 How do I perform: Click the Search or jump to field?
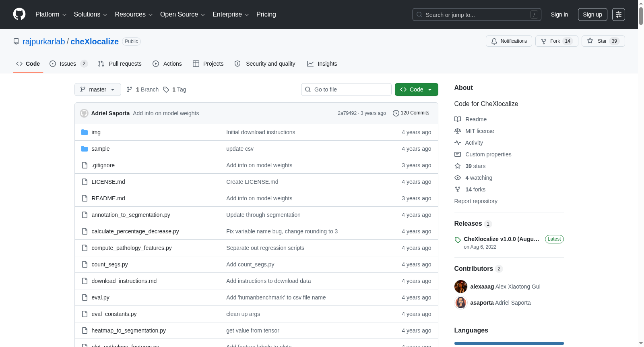(x=477, y=15)
